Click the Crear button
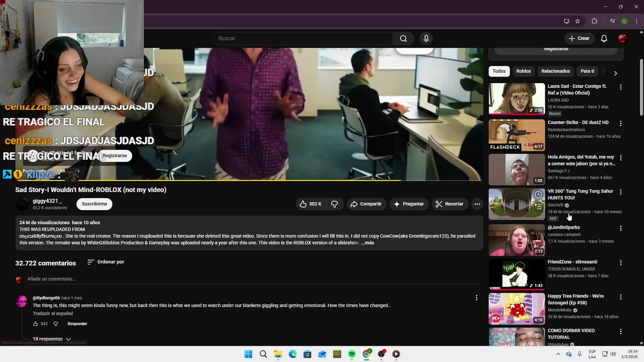This screenshot has height=362, width=644. [x=579, y=39]
